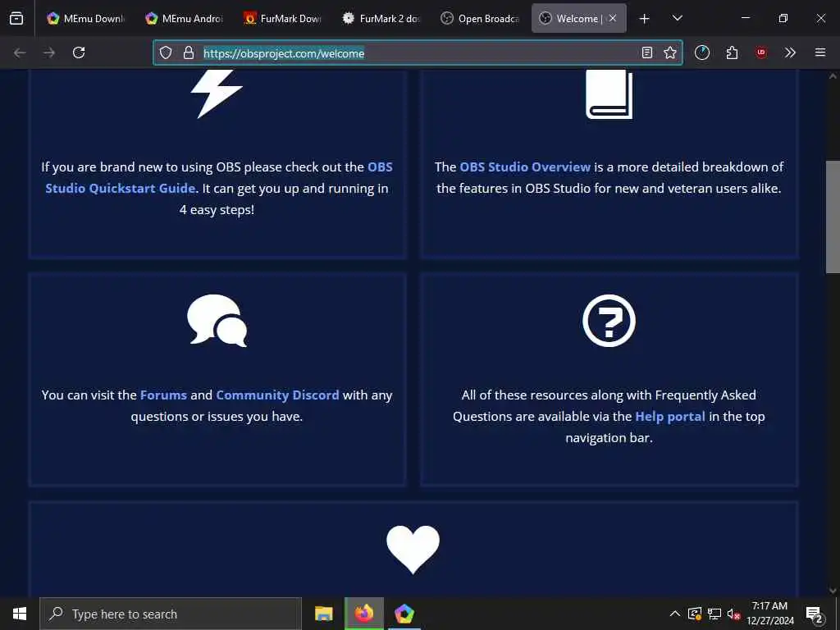Open the network tray icon
840x630 pixels.
[x=714, y=614]
